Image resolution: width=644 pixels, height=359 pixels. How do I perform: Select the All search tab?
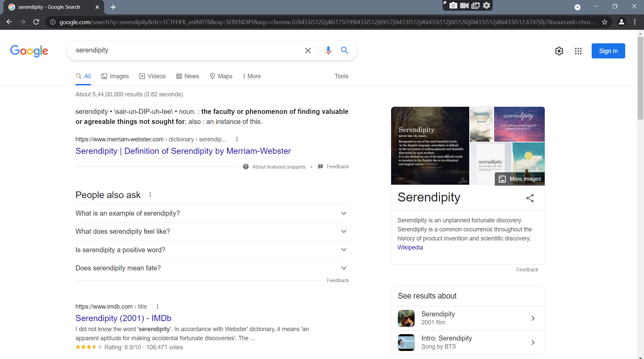pos(83,76)
